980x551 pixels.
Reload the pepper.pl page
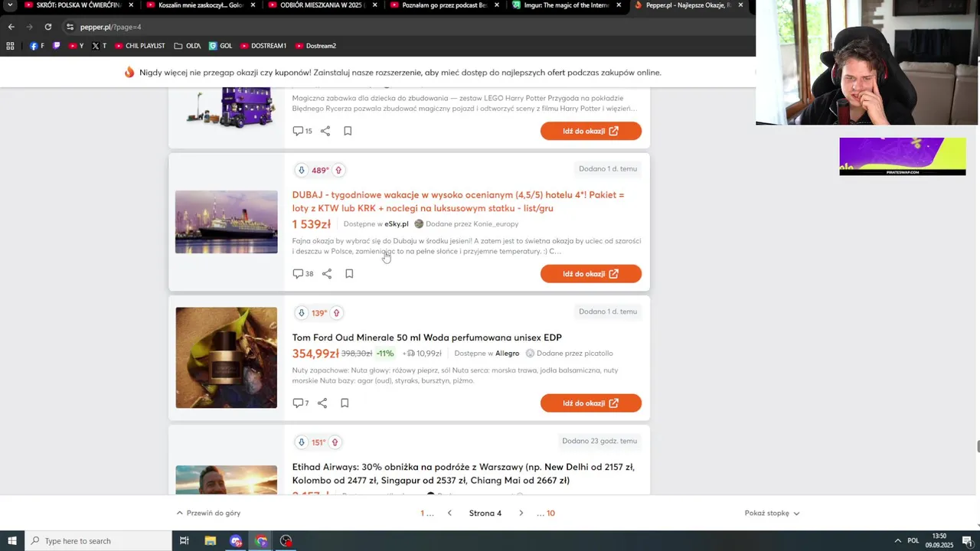coord(47,27)
